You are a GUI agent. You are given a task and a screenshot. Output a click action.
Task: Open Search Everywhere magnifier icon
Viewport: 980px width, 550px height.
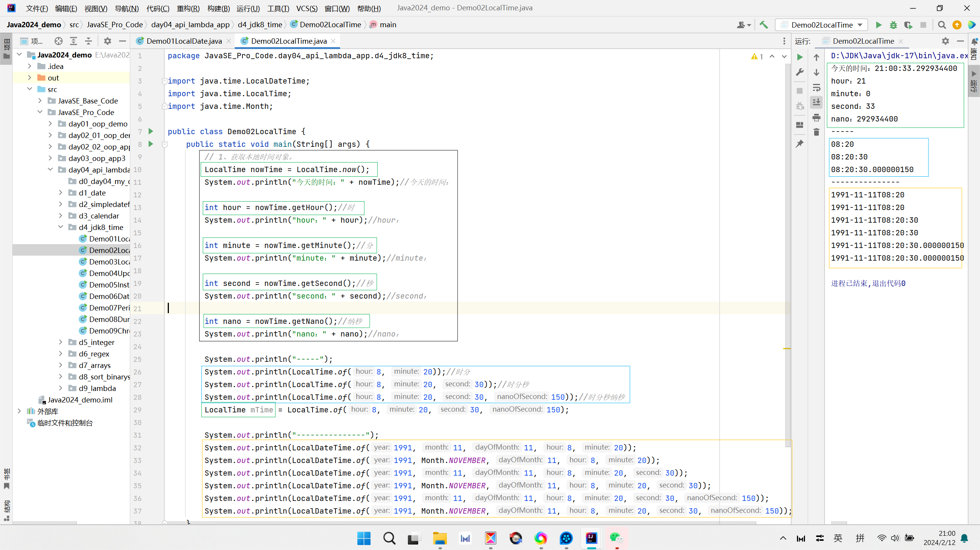[942, 25]
